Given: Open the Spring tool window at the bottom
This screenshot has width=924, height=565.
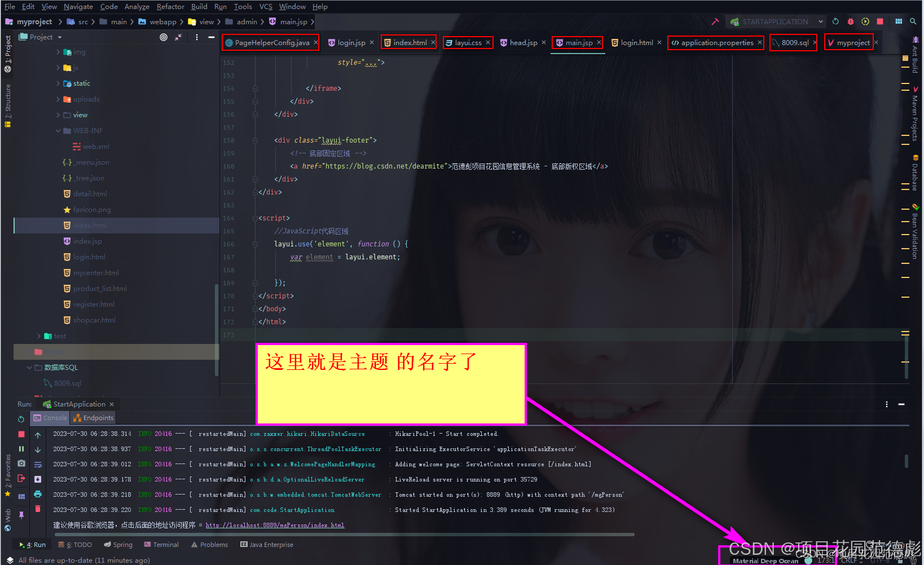Looking at the screenshot, I should [118, 544].
